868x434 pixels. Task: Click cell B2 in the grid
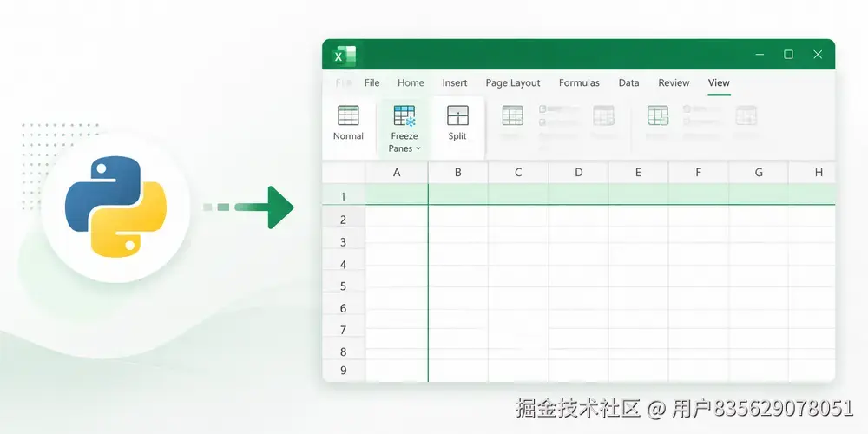pos(458,216)
